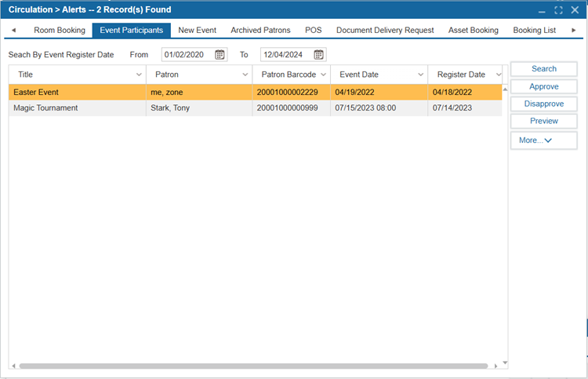Select the Event Participants tab
This screenshot has width=588, height=379.
pos(131,31)
